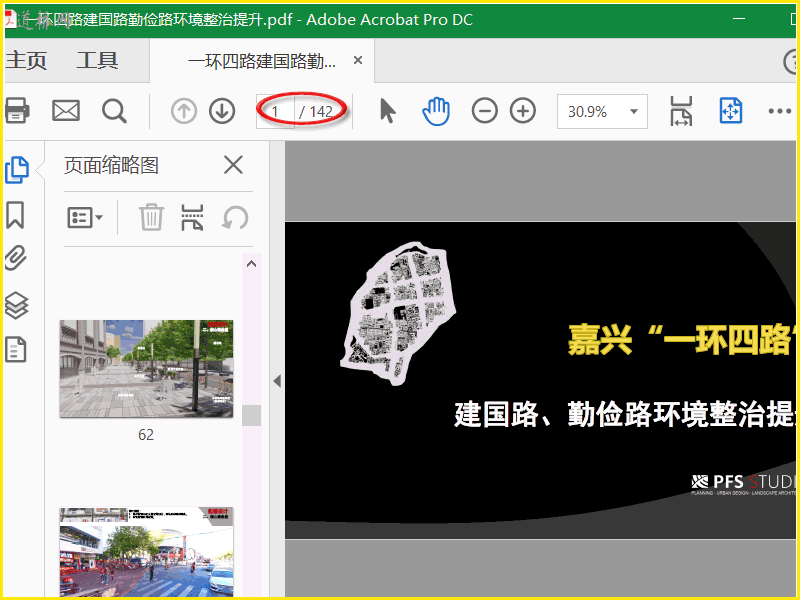Image resolution: width=800 pixels, height=600 pixels.
Task: Click the page-break tool icon in thumbnails panel
Action: tap(192, 217)
